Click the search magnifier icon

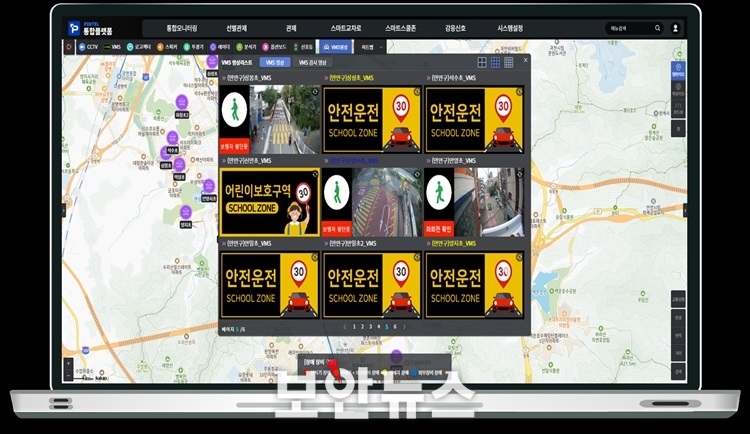click(x=657, y=29)
